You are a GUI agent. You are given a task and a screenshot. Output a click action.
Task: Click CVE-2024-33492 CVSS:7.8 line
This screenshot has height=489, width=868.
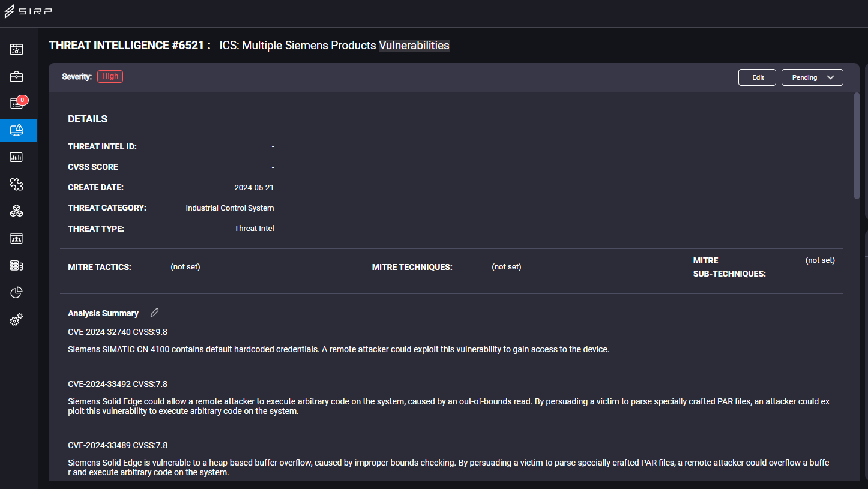click(x=118, y=384)
